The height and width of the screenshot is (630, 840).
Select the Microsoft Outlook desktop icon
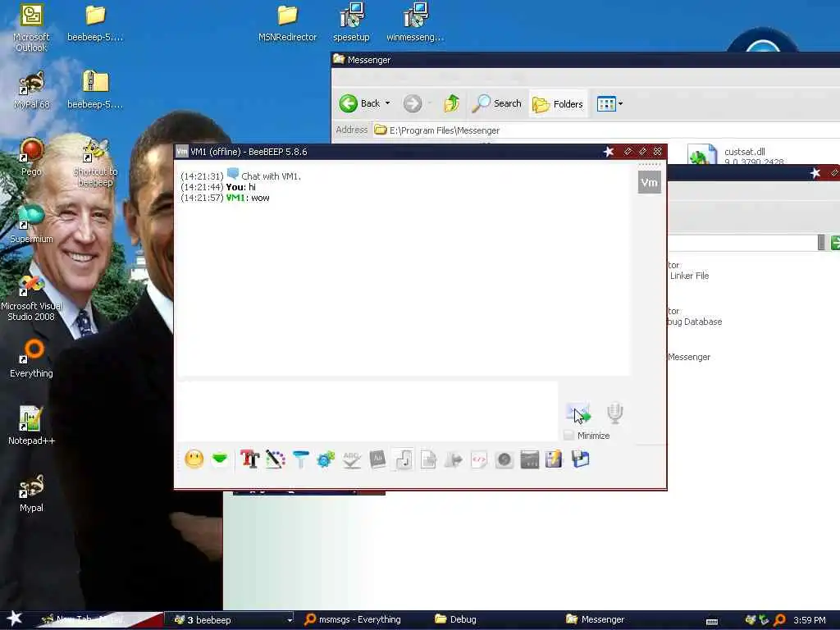tap(31, 27)
